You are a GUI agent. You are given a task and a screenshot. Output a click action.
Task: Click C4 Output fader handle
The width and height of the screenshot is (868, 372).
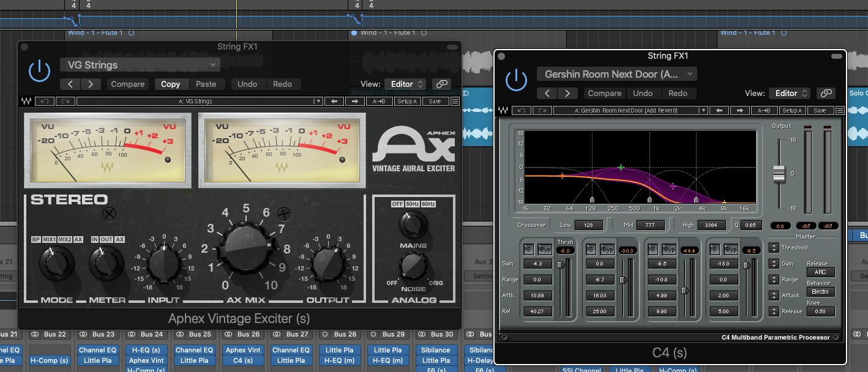(779, 173)
